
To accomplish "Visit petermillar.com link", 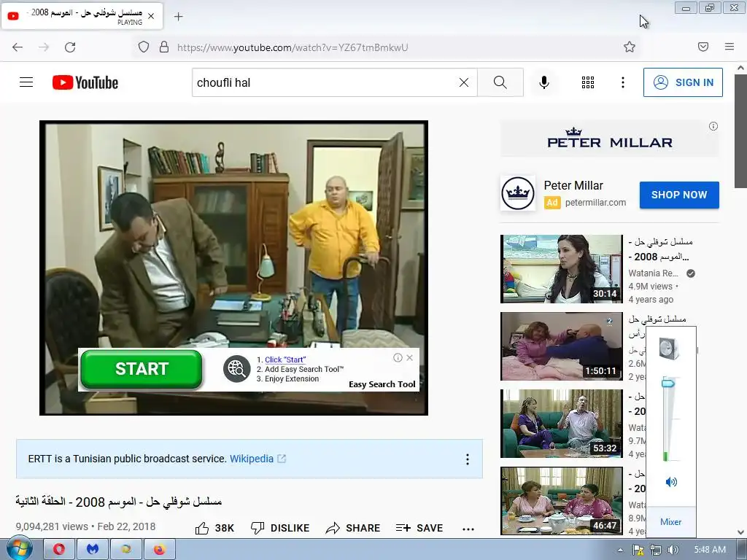I will [x=595, y=203].
